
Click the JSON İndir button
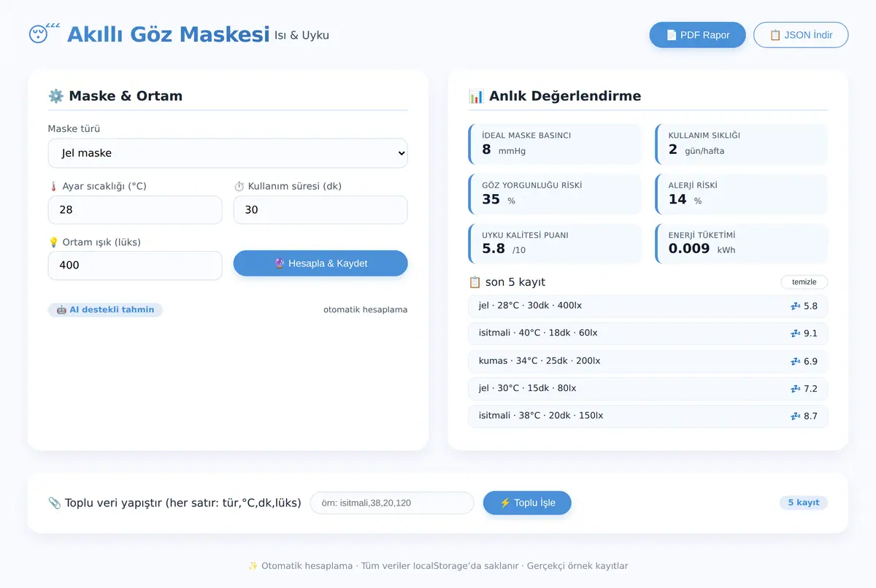[801, 35]
